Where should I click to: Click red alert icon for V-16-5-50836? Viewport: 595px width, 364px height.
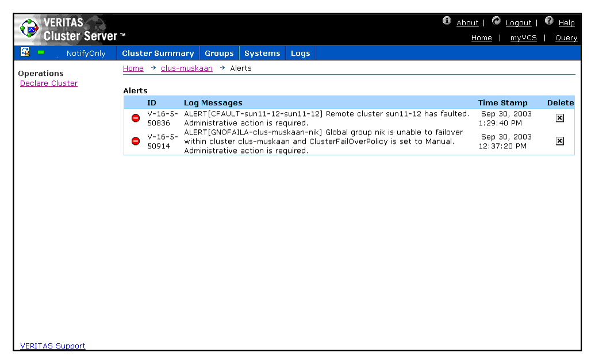click(x=136, y=118)
